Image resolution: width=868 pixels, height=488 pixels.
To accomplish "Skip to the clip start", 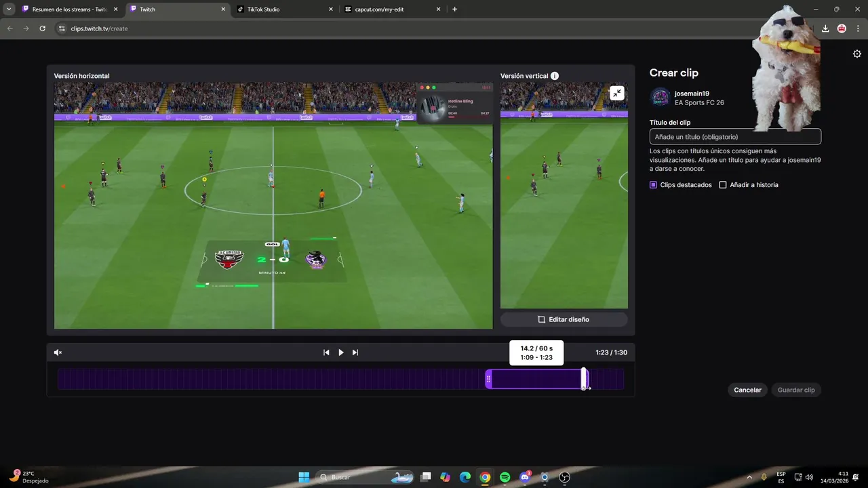I will [x=326, y=352].
